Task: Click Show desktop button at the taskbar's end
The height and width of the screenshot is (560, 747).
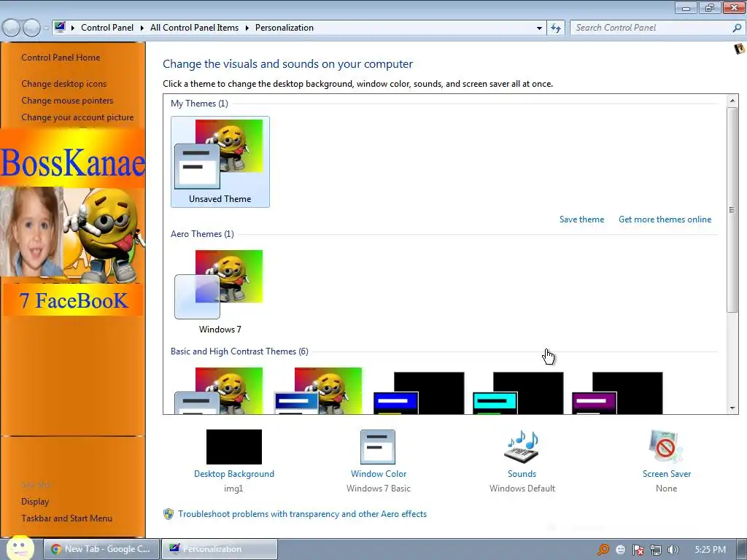Action: [741, 550]
